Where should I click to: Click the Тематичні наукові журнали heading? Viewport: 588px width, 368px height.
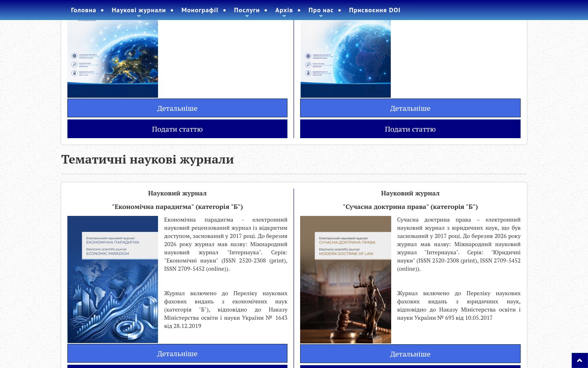point(147,159)
